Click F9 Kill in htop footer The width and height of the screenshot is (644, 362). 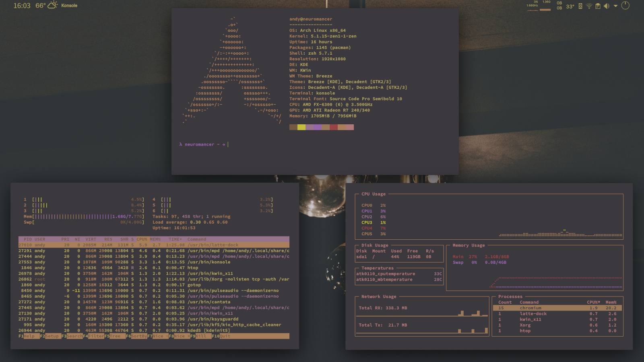coord(201,336)
